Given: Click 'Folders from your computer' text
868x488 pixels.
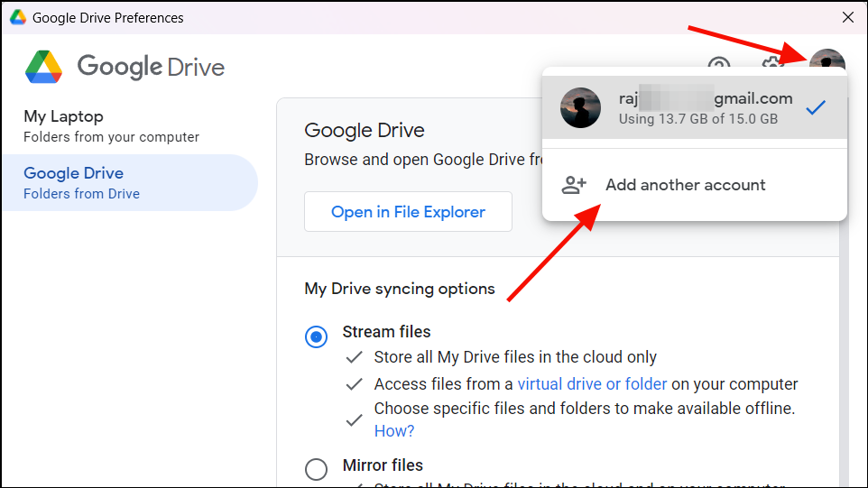Looking at the screenshot, I should pyautogui.click(x=111, y=137).
